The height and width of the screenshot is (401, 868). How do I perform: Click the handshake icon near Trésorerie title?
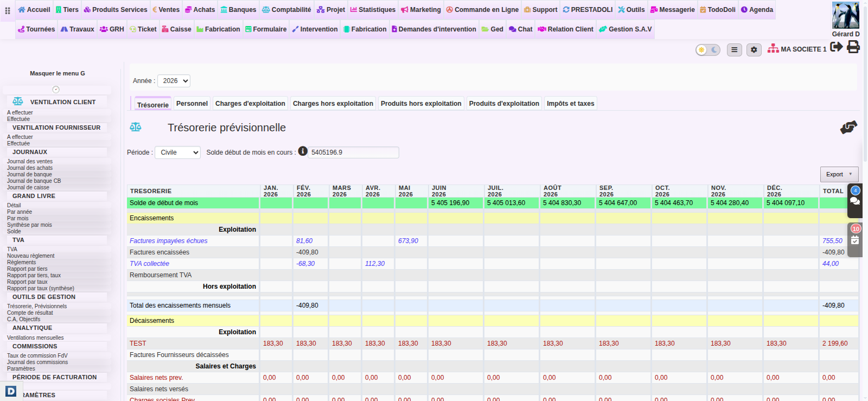(x=848, y=128)
